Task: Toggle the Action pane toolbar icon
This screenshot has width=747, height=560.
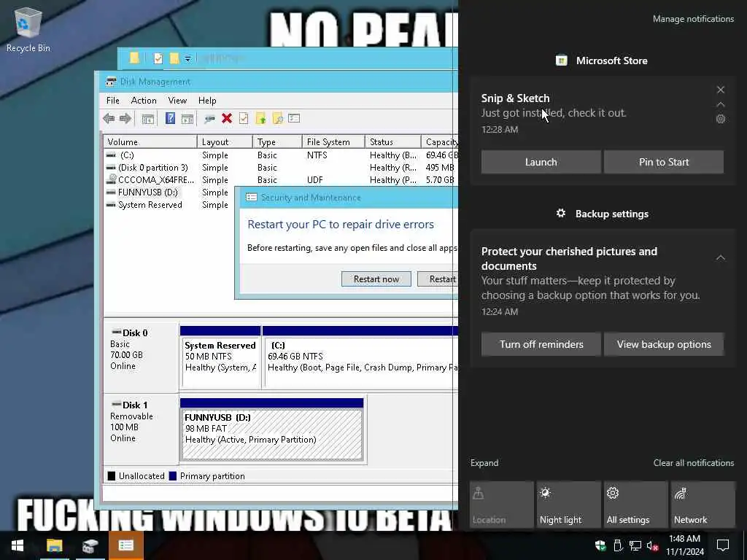Action: tap(187, 119)
